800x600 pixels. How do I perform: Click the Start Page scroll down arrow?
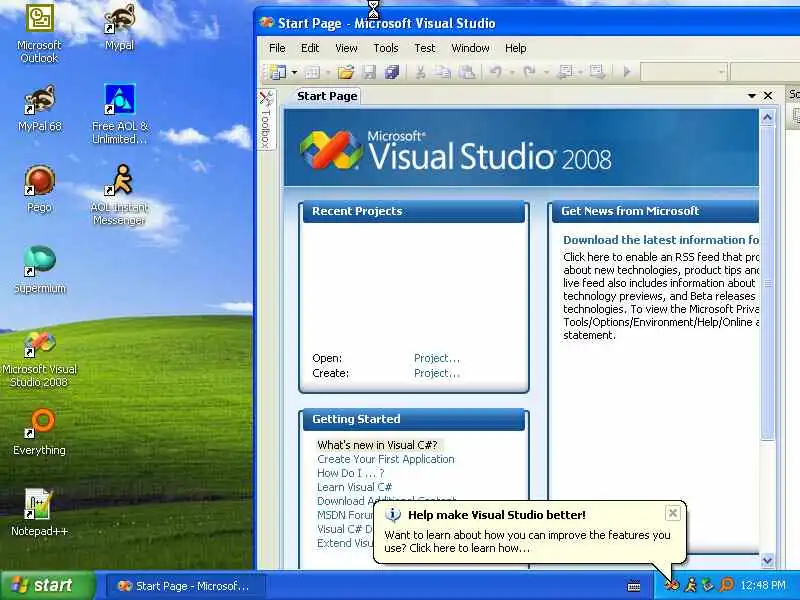[767, 560]
